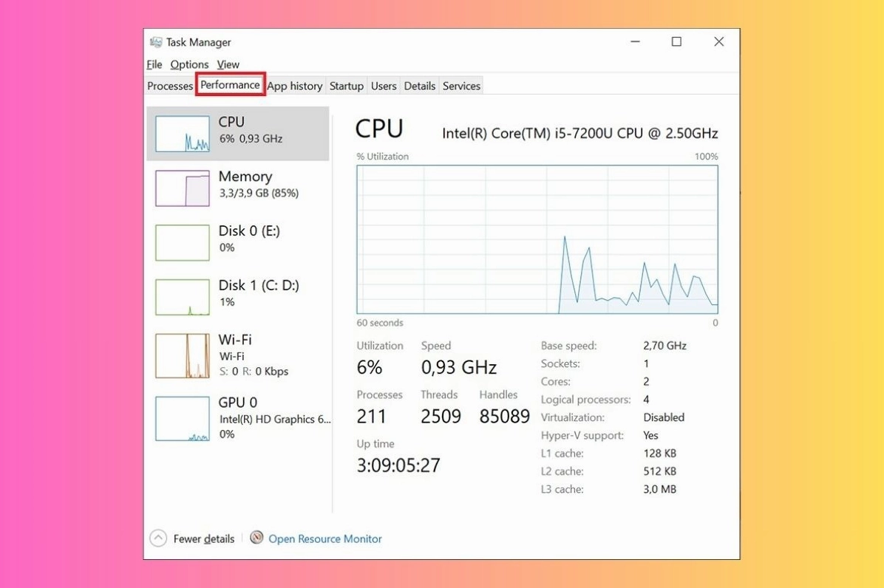This screenshot has width=884, height=588.
Task: Click the Resource Monitor icon
Action: click(x=257, y=539)
